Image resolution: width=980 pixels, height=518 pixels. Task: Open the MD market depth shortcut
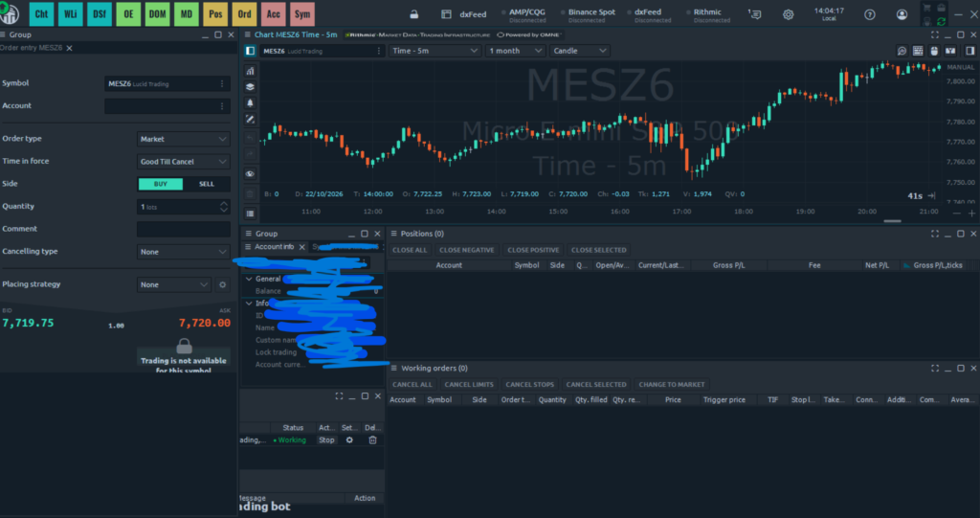point(187,13)
